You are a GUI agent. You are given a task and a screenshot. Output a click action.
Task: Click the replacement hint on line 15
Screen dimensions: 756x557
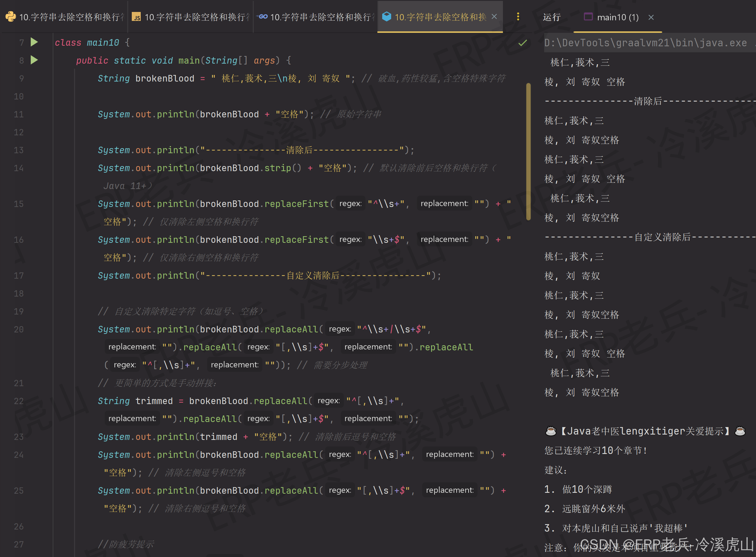[444, 204]
